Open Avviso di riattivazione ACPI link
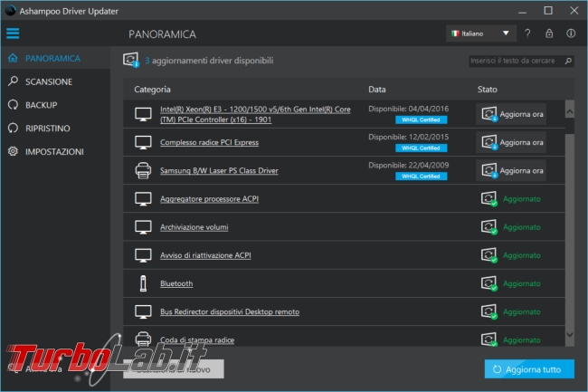The height and width of the screenshot is (392, 588). [205, 255]
